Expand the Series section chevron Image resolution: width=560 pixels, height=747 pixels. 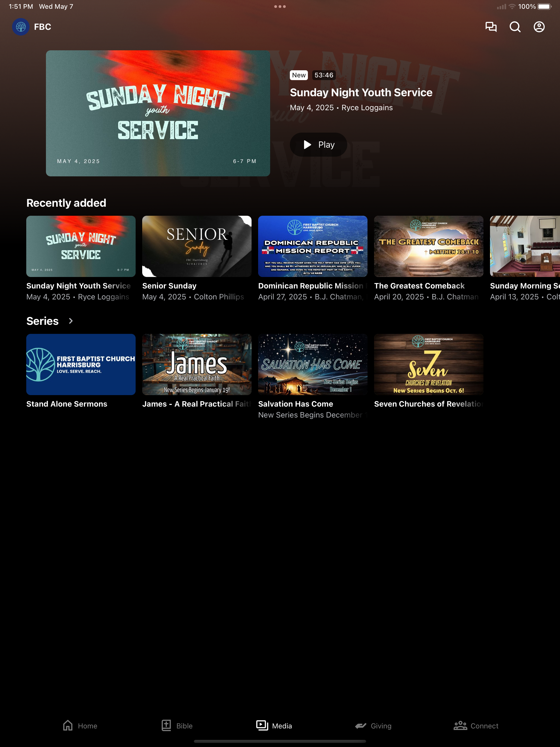[71, 321]
